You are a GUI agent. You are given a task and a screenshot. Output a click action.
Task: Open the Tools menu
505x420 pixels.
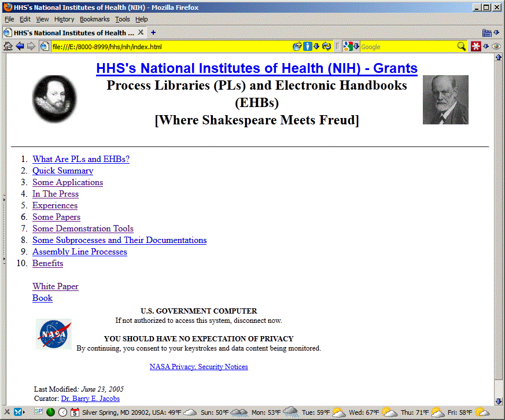123,19
